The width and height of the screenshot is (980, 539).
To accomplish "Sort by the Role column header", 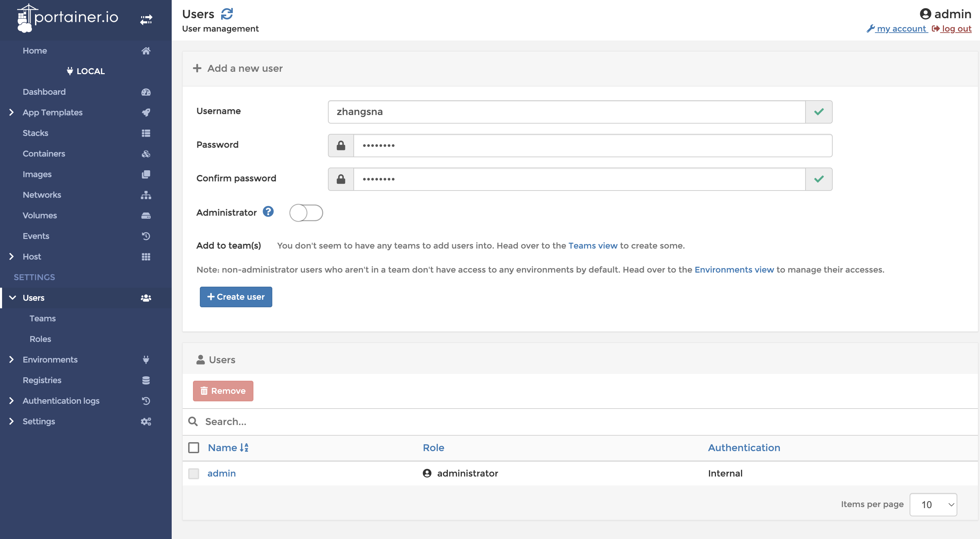I will pyautogui.click(x=433, y=448).
